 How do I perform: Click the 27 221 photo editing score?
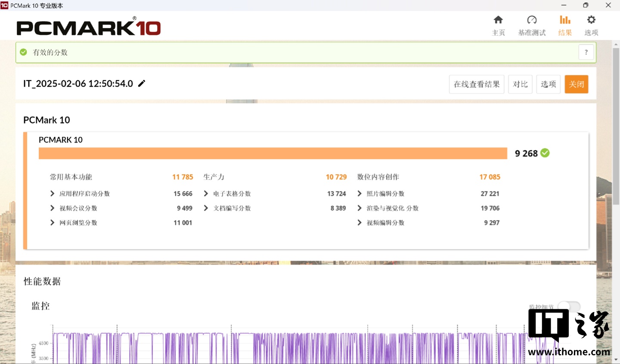click(x=490, y=194)
